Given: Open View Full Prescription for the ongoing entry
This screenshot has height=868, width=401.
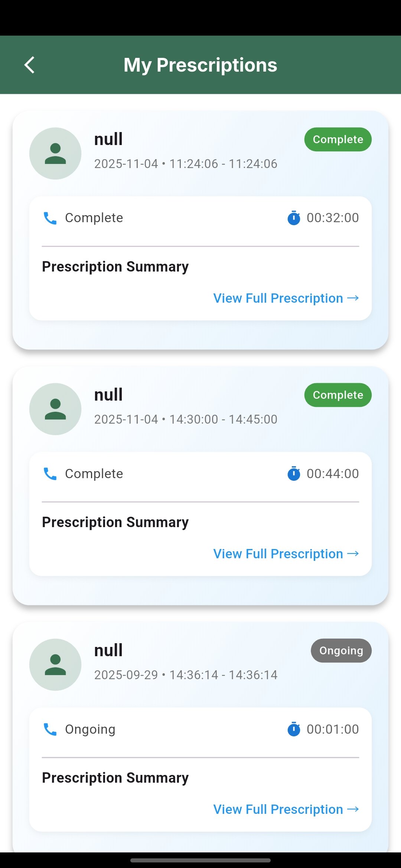Looking at the screenshot, I should (x=286, y=809).
